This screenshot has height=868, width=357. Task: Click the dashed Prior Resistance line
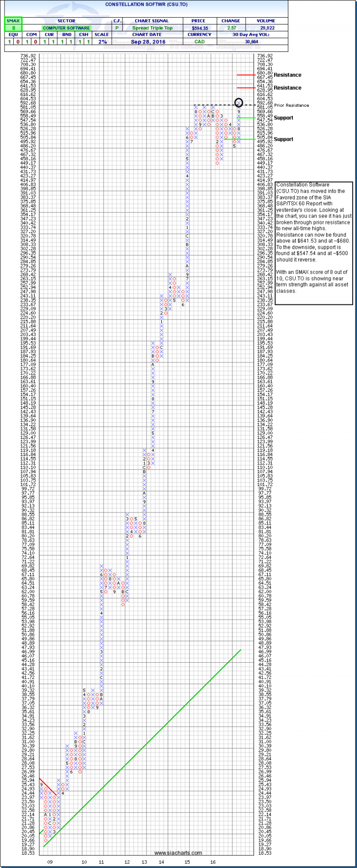[216, 105]
